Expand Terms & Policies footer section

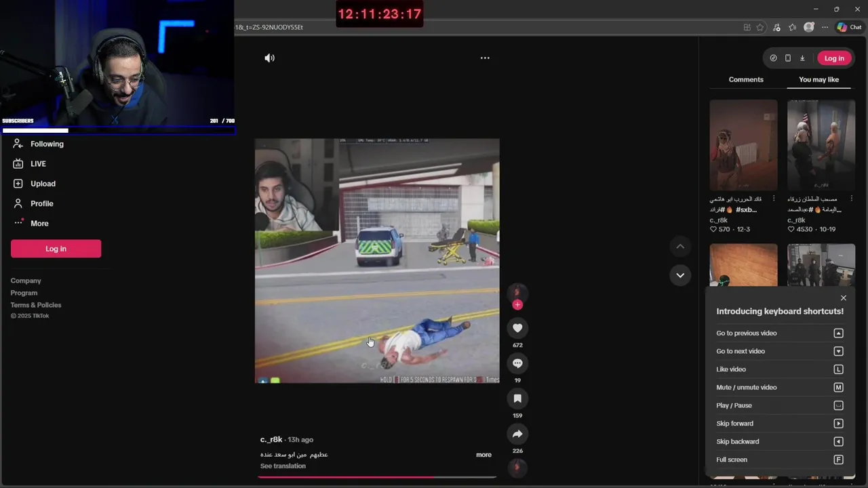point(36,305)
